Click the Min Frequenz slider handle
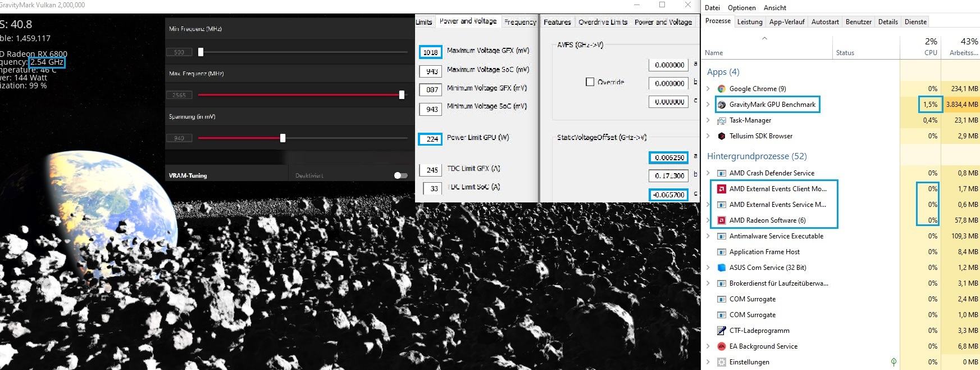Screen dimensions: 980x370 (200, 52)
